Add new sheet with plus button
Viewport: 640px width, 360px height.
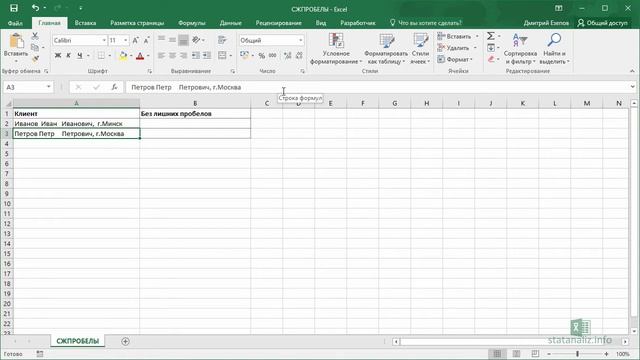125,341
